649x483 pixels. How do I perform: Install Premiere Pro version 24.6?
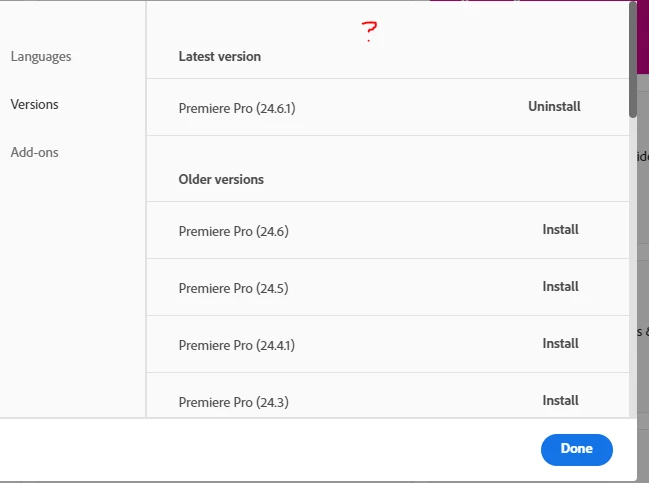tap(560, 230)
